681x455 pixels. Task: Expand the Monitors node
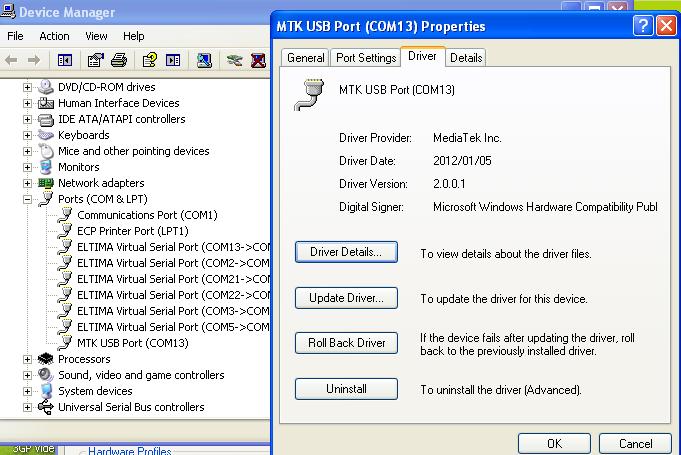[x=27, y=167]
